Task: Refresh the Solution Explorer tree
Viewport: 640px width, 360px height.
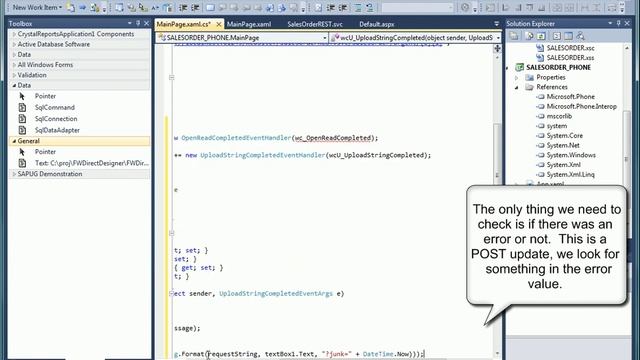Action: (x=541, y=36)
